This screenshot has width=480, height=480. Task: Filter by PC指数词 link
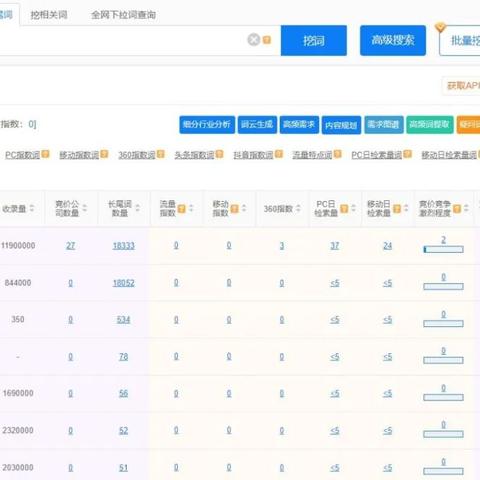click(x=22, y=155)
